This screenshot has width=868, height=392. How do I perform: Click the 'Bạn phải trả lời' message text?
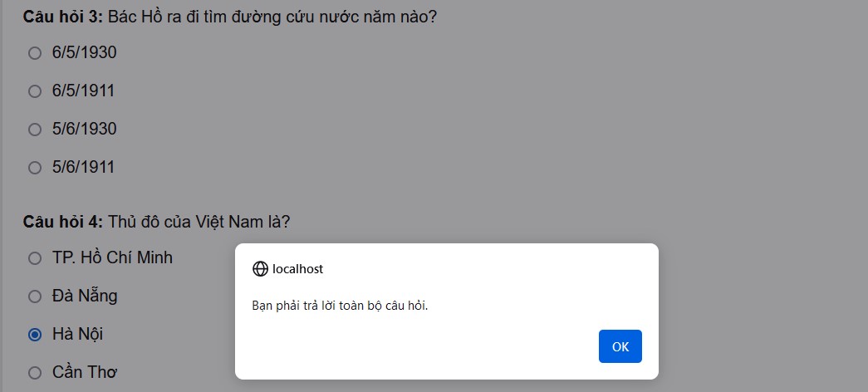(x=341, y=306)
